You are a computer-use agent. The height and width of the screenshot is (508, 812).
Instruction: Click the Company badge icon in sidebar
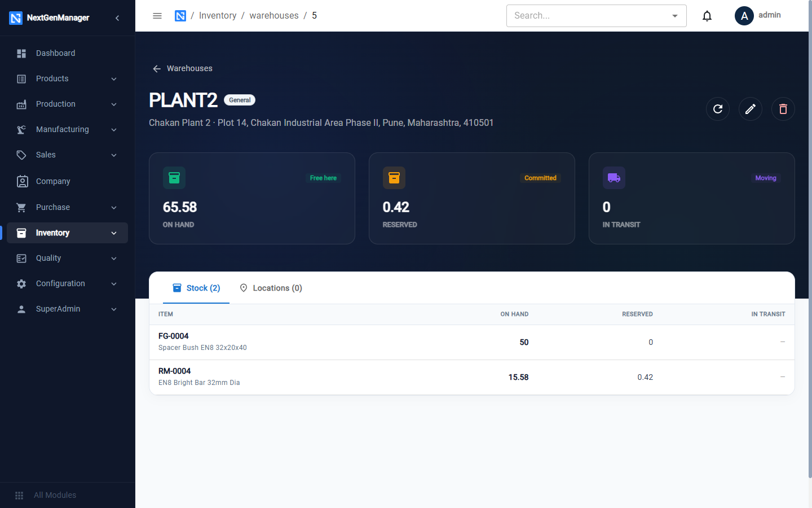point(22,181)
